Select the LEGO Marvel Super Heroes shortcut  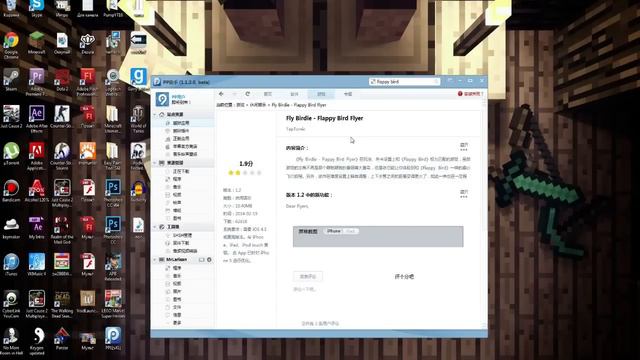[x=113, y=304]
